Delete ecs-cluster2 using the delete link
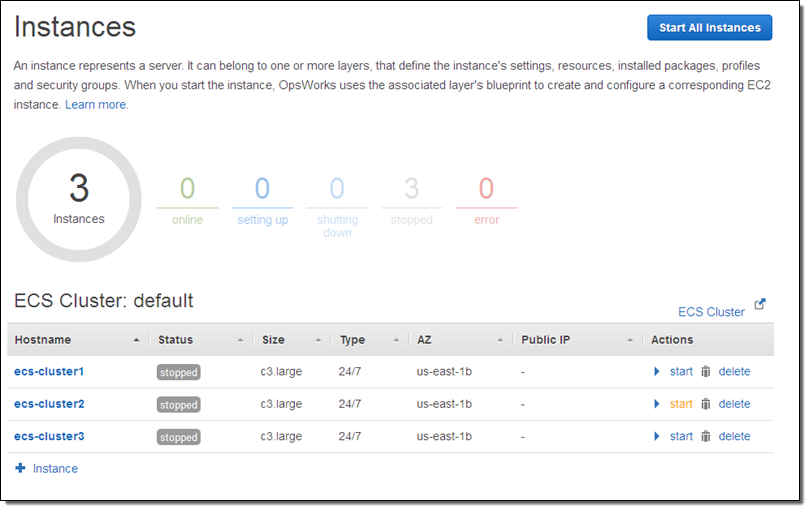Image resolution: width=810 pixels, height=511 pixels. [x=734, y=404]
